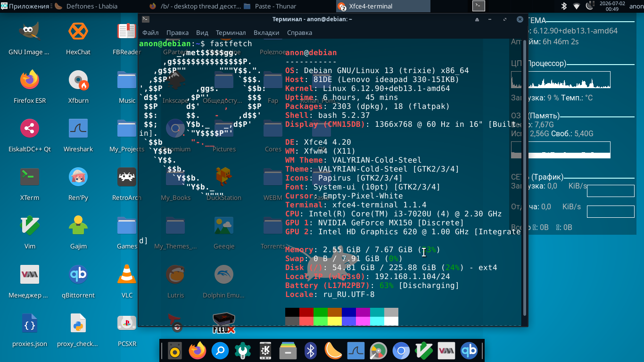
Task: Click the green color block in fastfetch output
Action: [321, 312]
